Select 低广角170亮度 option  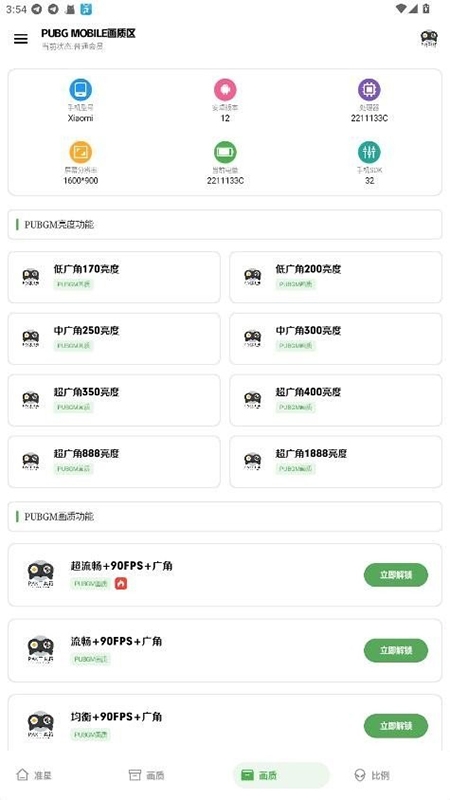114,277
